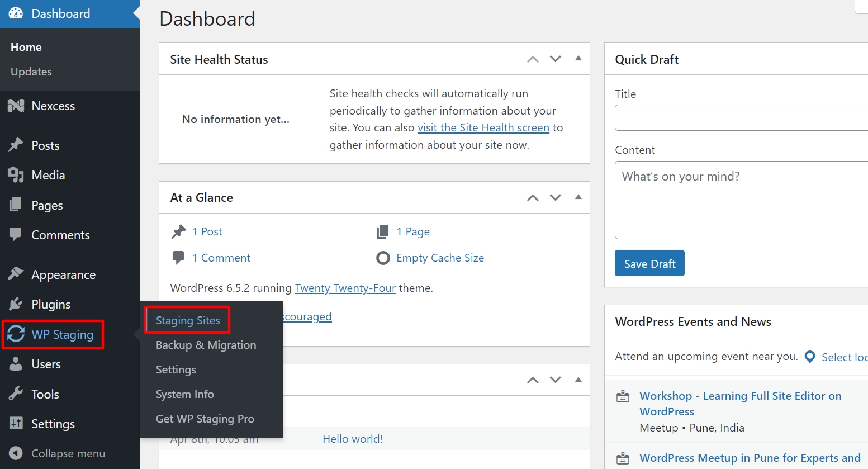Screen dimensions: 868x469
Task: Open the Comments menu
Action: coord(60,235)
